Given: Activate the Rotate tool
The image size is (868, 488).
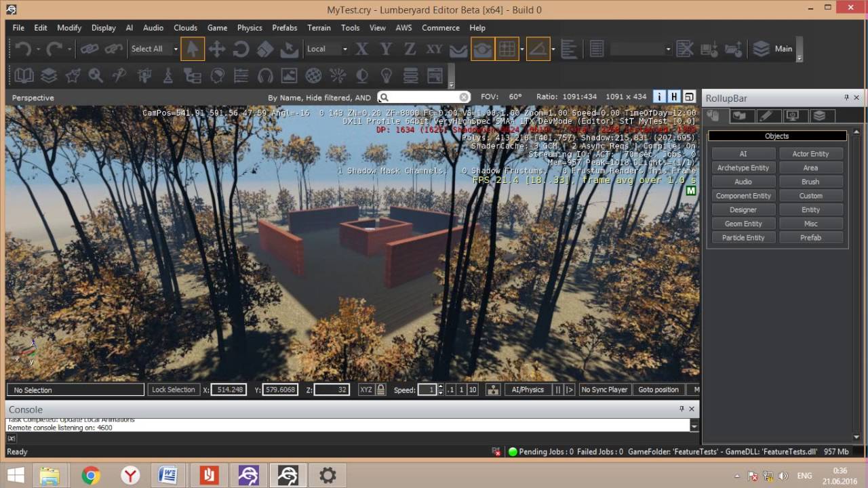Looking at the screenshot, I should 241,49.
